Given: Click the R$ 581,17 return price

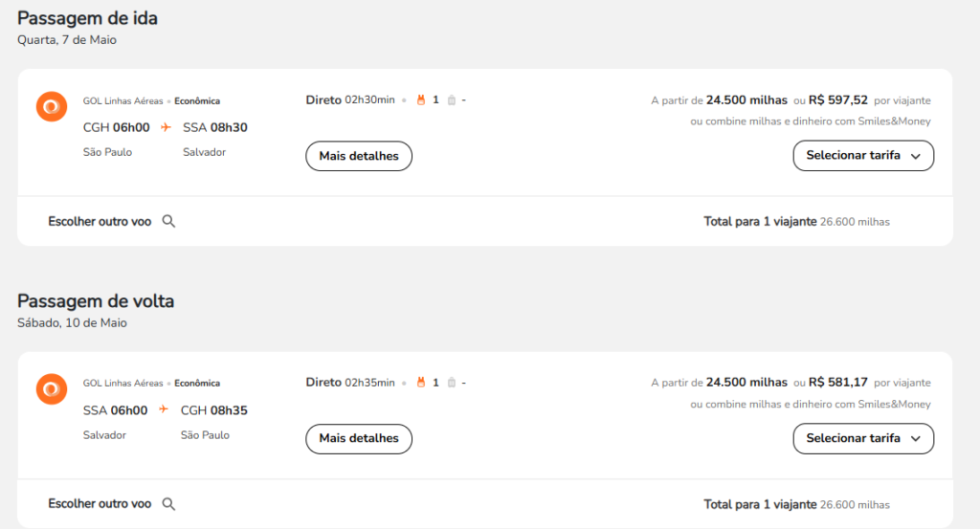Looking at the screenshot, I should 838,383.
